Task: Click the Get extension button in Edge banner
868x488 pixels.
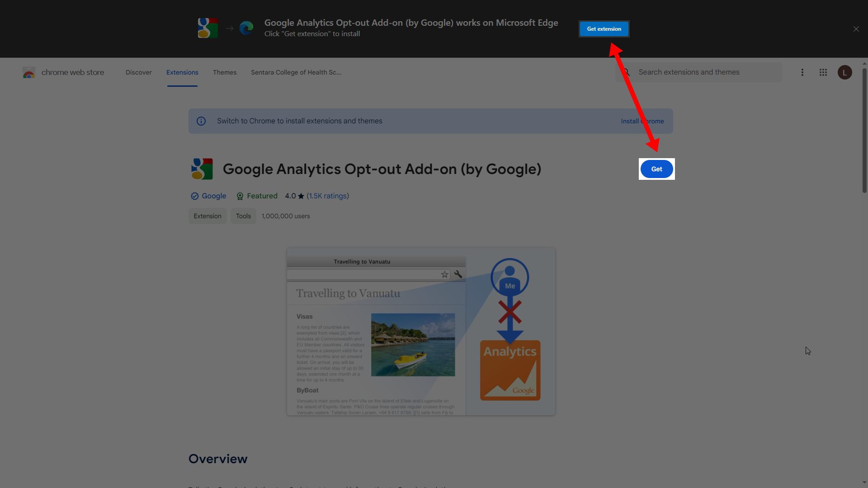Action: 604,29
